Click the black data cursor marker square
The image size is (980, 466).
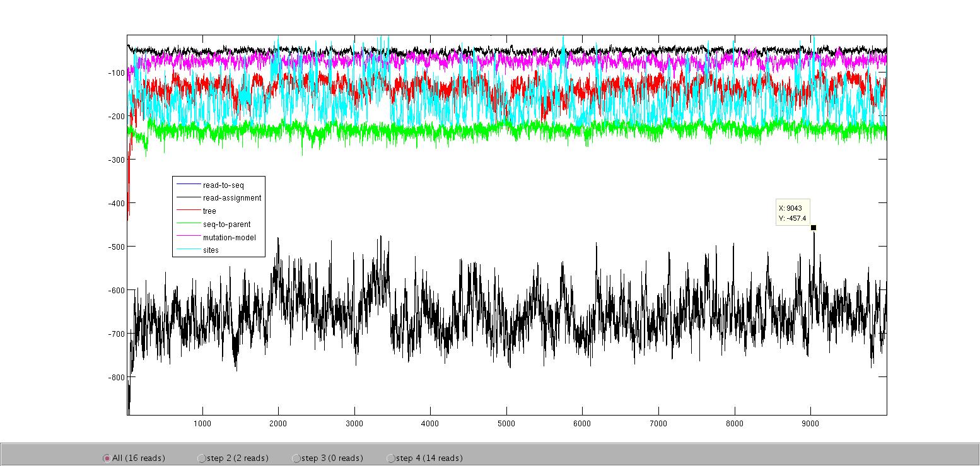coord(814,228)
